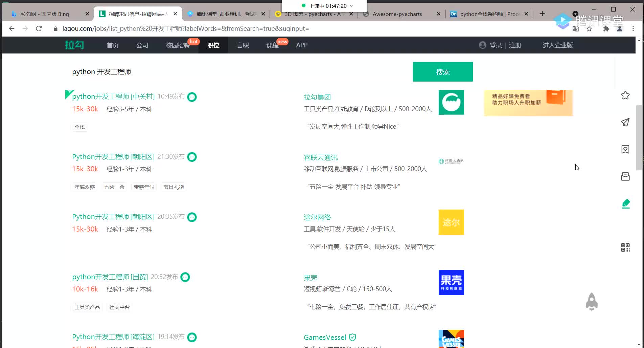Open GamesVessel company link

(x=325, y=338)
